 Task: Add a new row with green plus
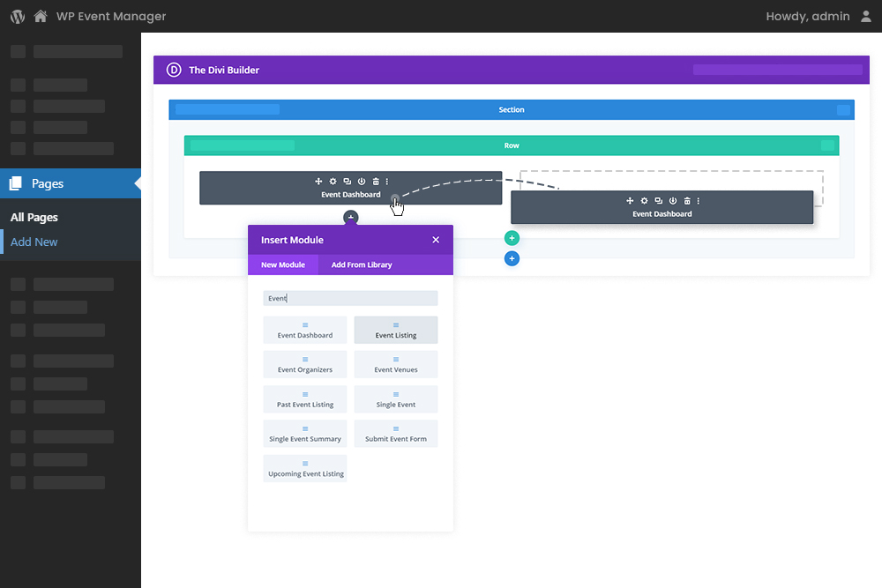coord(512,238)
